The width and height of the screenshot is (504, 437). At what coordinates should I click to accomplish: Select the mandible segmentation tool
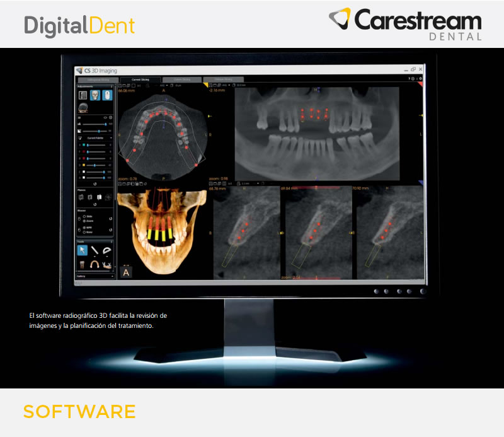coord(107,265)
